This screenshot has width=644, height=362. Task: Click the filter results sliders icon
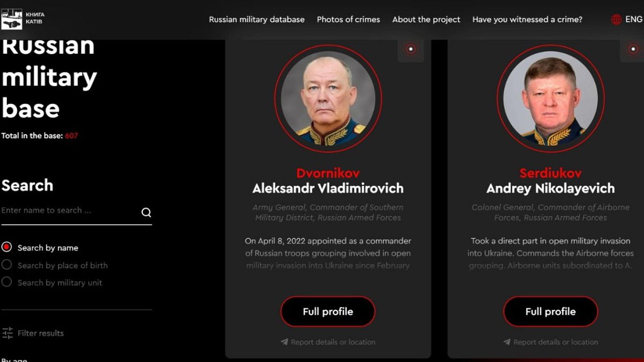click(x=8, y=333)
